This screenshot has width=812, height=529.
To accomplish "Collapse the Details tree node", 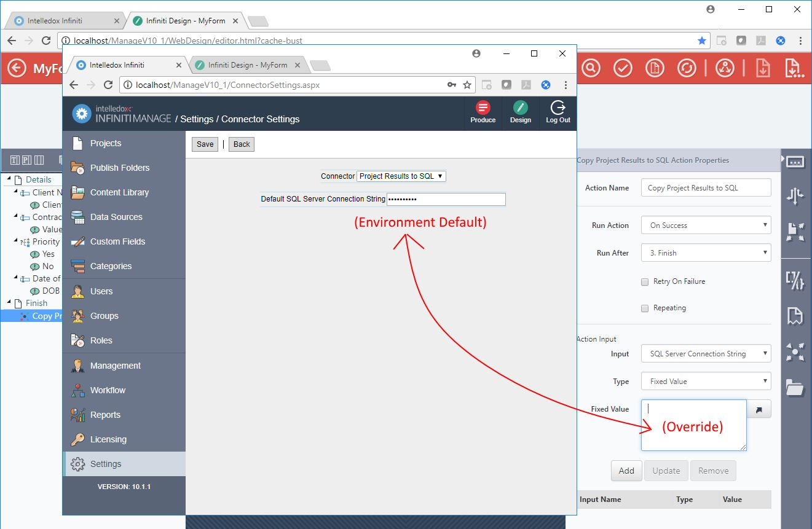I will pyautogui.click(x=9, y=179).
